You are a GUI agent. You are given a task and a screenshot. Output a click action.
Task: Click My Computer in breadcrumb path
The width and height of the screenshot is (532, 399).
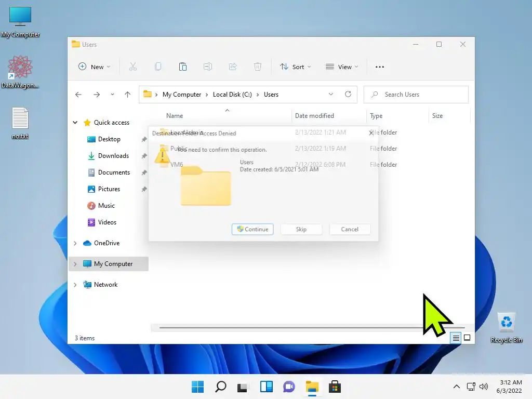(x=182, y=95)
